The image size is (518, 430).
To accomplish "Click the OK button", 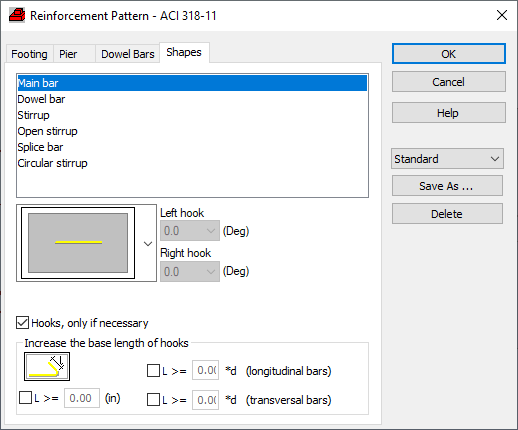I will point(449,54).
